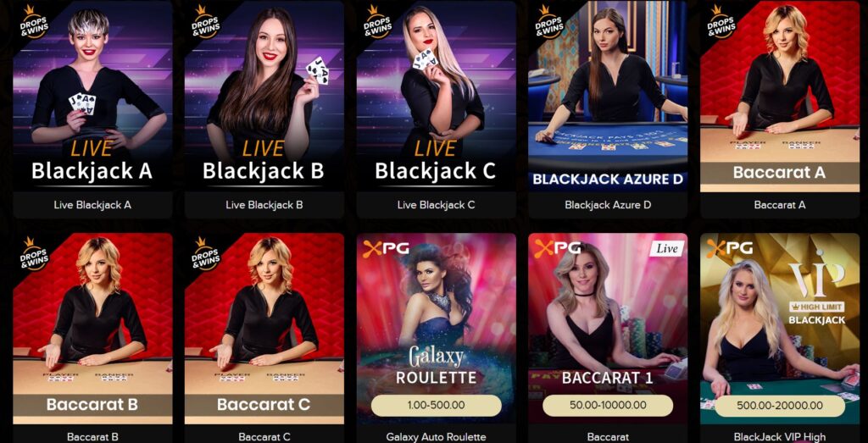The image size is (868, 443).
Task: Click XPG logo on Galaxy Roulette tile
Action: click(386, 249)
